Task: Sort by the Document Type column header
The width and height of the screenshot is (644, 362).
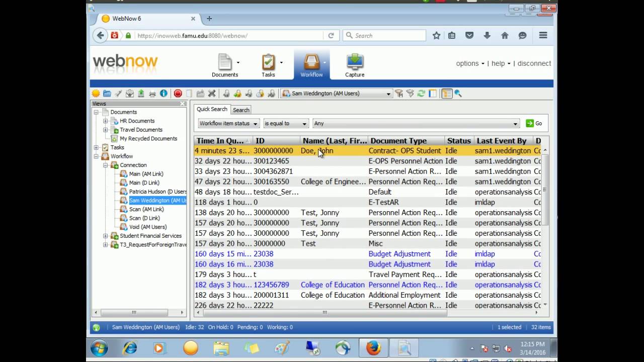Action: coord(407,141)
